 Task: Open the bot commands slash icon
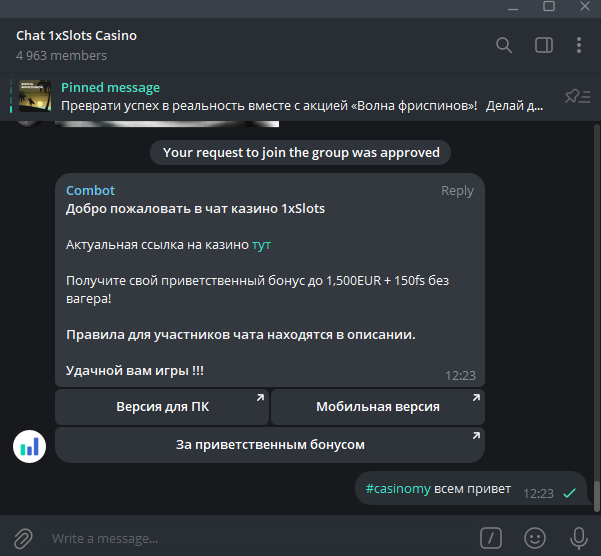click(x=491, y=538)
